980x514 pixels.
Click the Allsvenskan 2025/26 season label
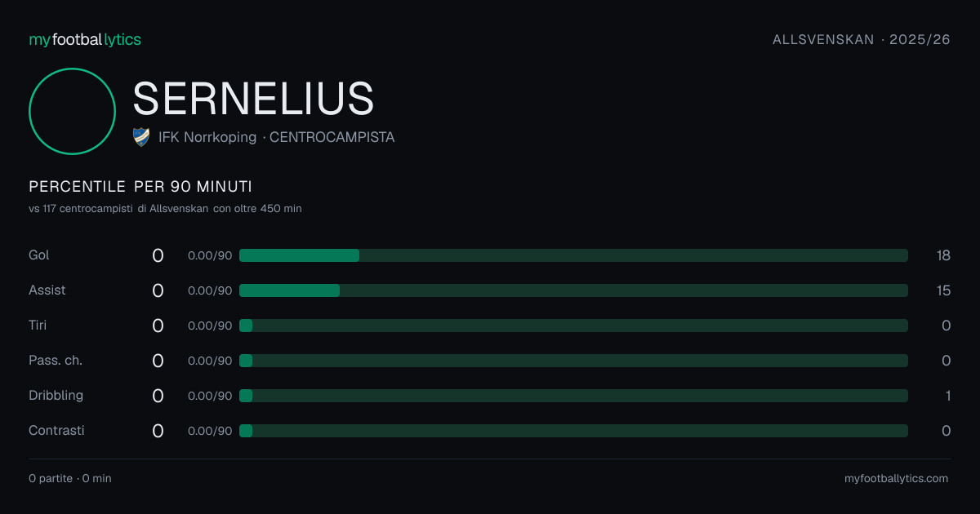(862, 39)
